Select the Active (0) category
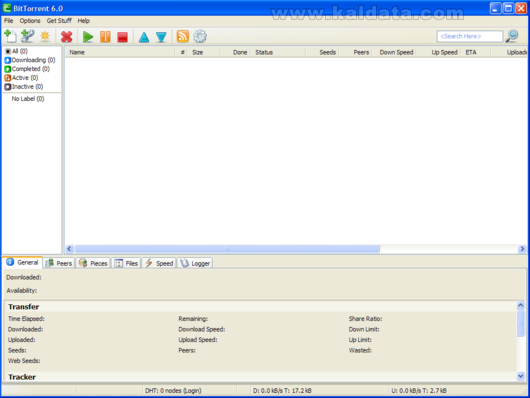 [x=21, y=77]
